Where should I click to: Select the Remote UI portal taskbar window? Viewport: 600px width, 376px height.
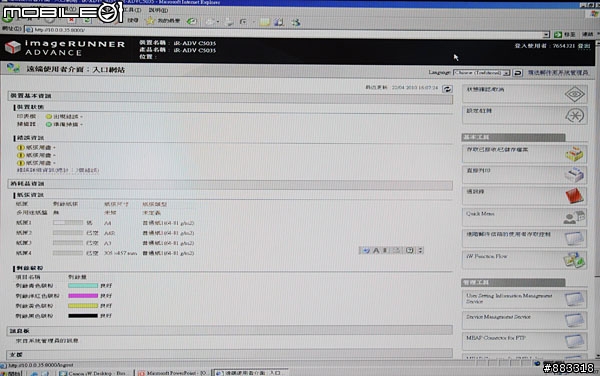click(251, 373)
